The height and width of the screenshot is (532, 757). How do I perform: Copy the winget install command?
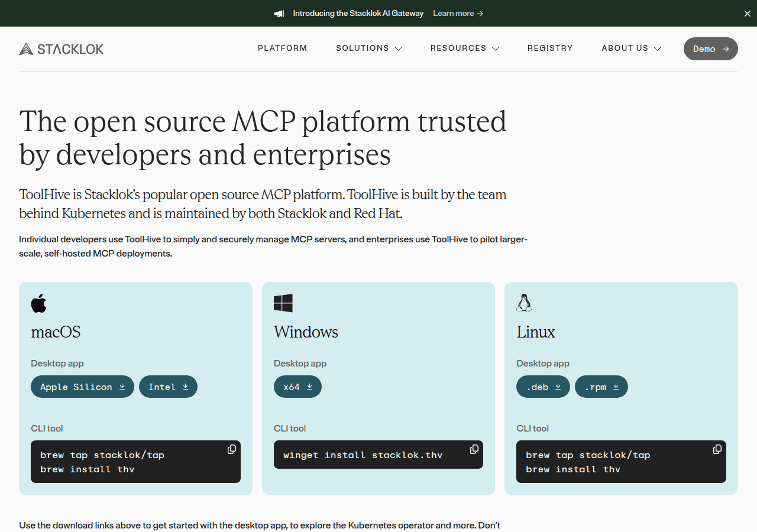pyautogui.click(x=474, y=449)
